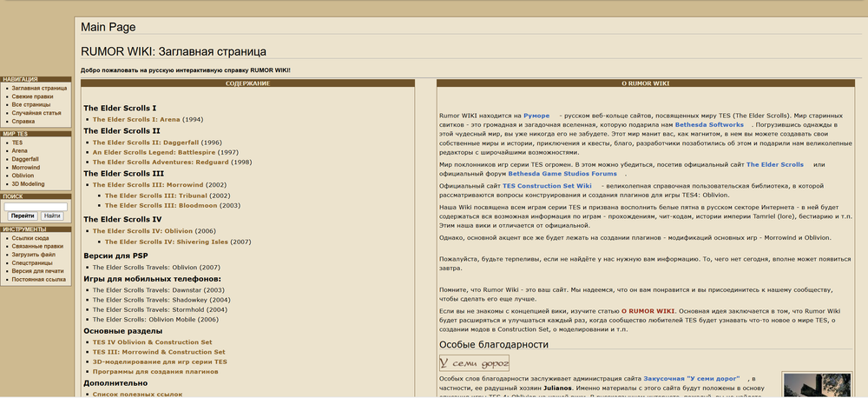Click the СОДЕРЖАНИЕ panel header
This screenshot has height=398, width=868.
pyautogui.click(x=247, y=83)
